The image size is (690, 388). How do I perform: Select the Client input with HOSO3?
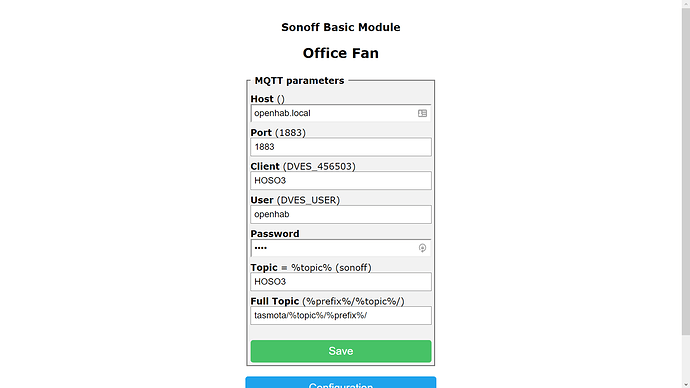pyautogui.click(x=341, y=181)
